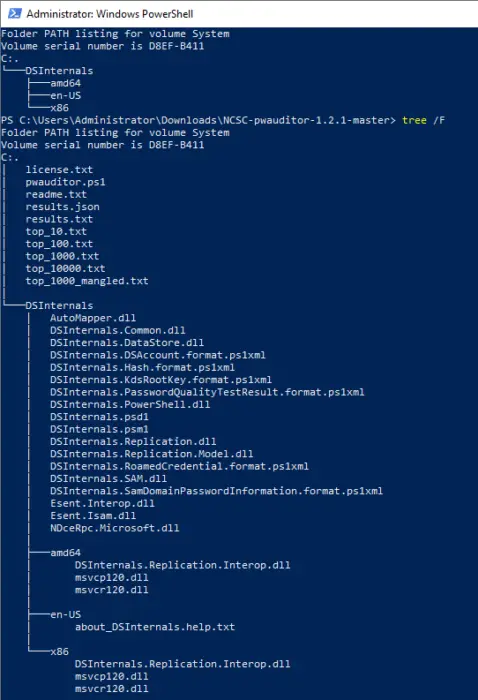This screenshot has height=700, width=478.
Task: Click DSInternals.PasswordQualityTestResult.format.ps1xml entry
Action: click(207, 392)
